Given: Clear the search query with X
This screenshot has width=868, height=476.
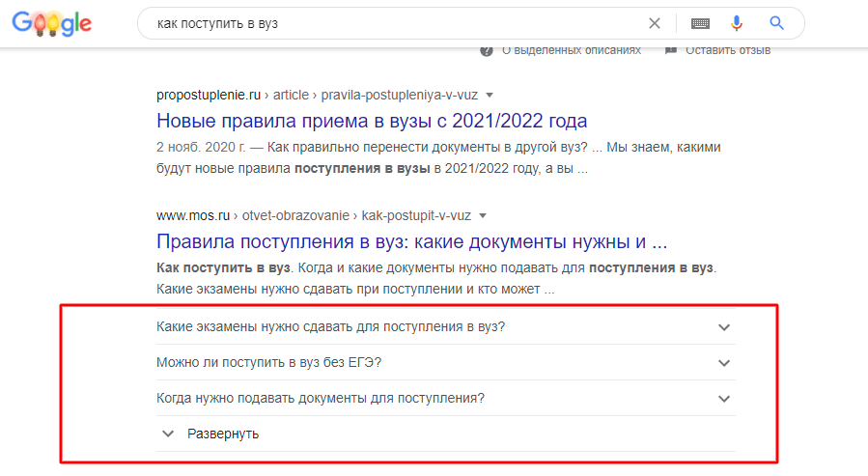Looking at the screenshot, I should (x=655, y=23).
